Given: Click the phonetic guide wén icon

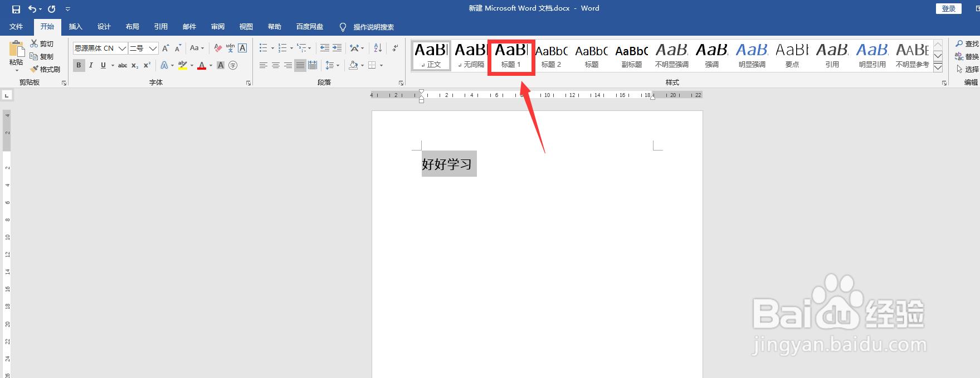Looking at the screenshot, I should pyautogui.click(x=230, y=49).
